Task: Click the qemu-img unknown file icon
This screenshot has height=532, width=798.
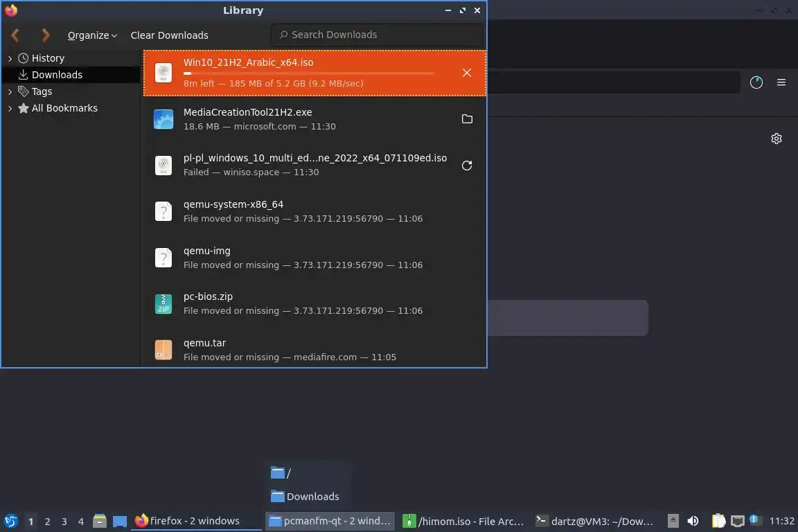Action: 163,258
